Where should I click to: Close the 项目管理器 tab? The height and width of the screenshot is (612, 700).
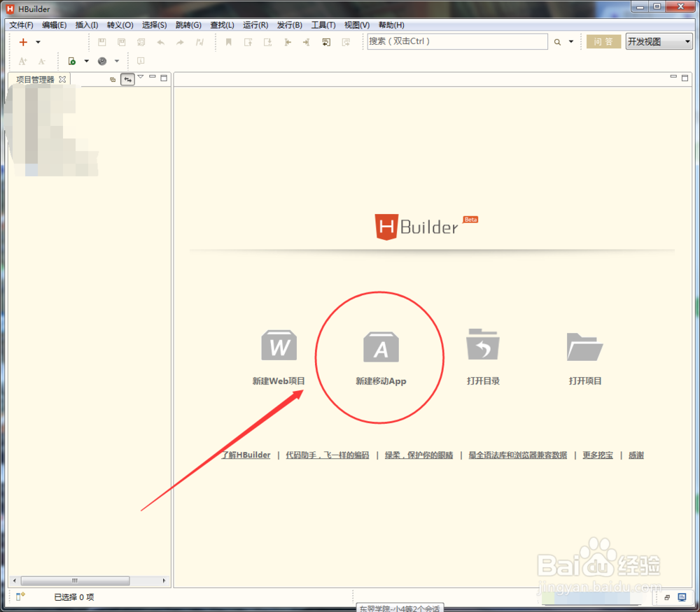pyautogui.click(x=62, y=79)
